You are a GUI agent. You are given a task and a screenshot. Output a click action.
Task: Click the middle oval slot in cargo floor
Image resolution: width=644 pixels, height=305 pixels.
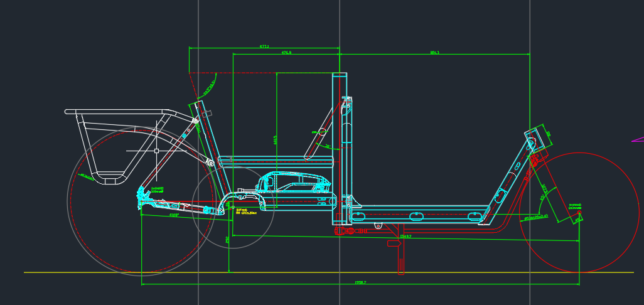(416, 217)
